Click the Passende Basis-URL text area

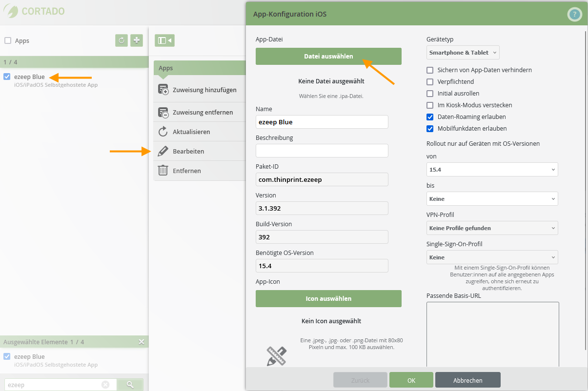493,334
